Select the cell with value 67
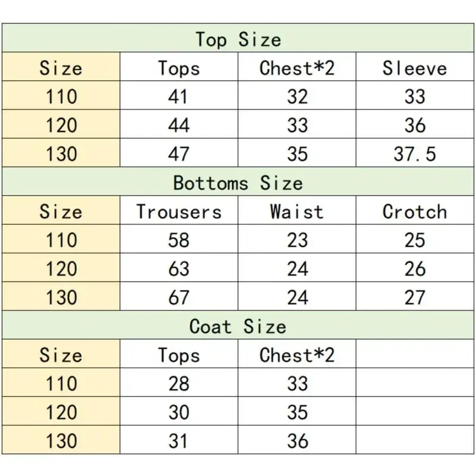This screenshot has width=476, height=476. (178, 297)
